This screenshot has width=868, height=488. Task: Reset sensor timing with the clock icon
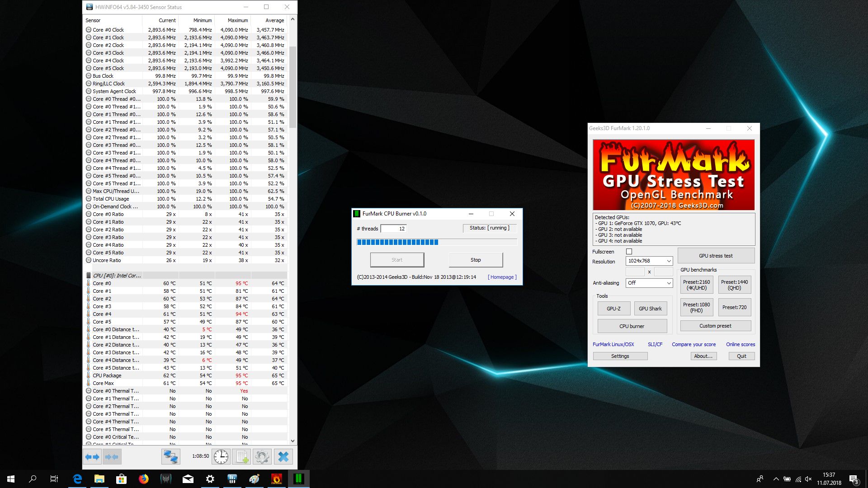coord(221,457)
